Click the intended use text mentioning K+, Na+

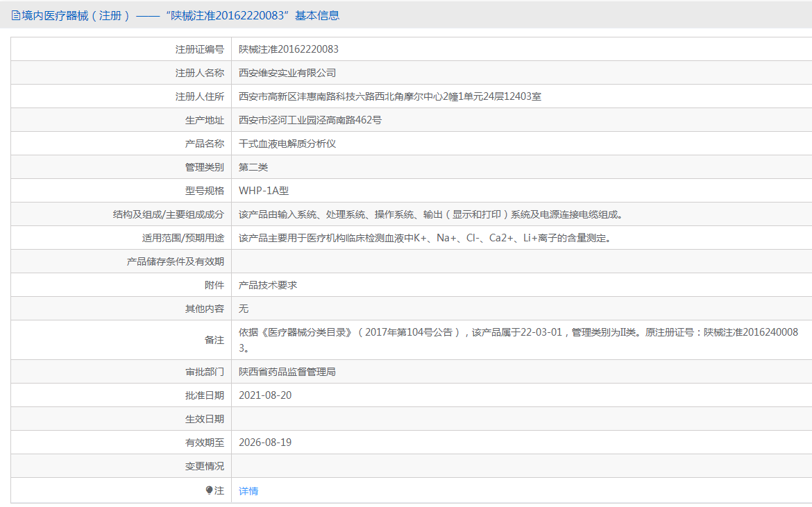(x=424, y=238)
